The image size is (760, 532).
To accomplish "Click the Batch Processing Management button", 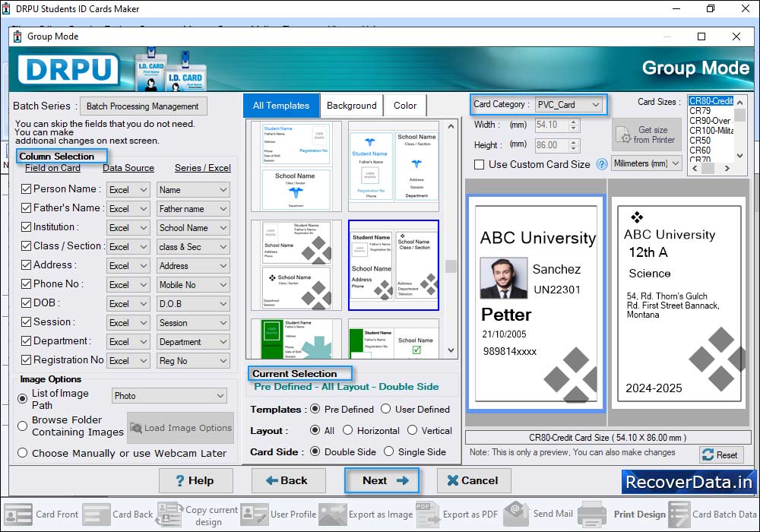I will click(143, 106).
